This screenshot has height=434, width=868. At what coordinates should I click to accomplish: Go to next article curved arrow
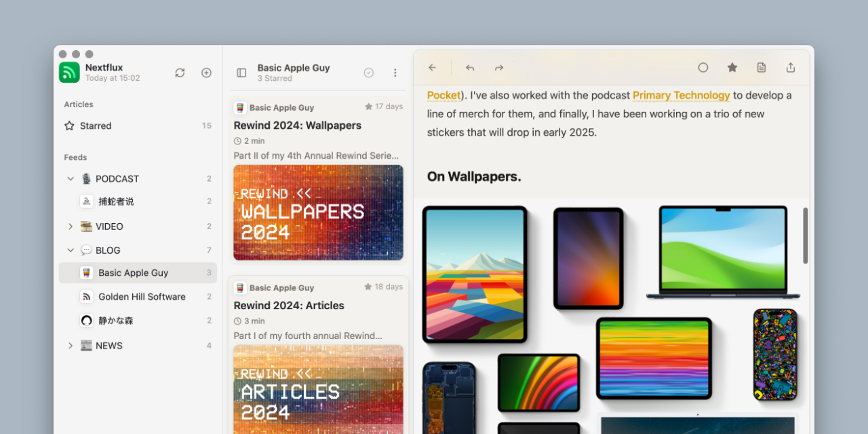point(499,68)
